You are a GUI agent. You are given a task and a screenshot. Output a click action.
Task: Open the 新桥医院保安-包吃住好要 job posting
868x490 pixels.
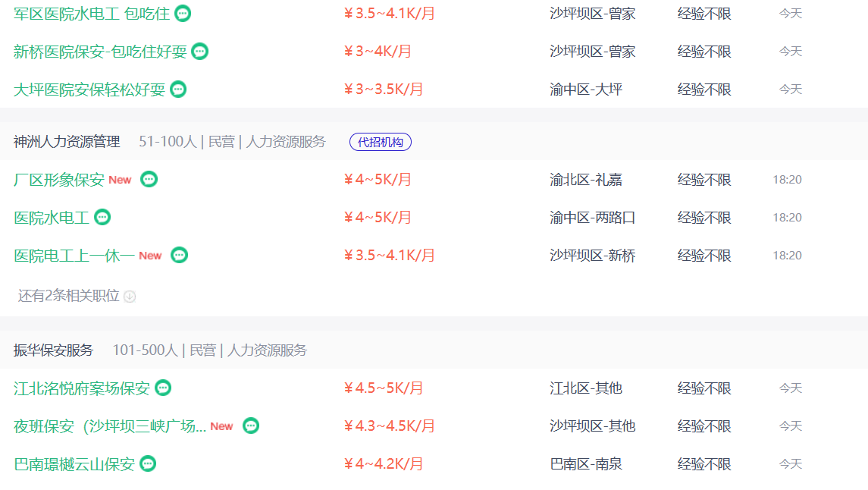pyautogui.click(x=100, y=52)
